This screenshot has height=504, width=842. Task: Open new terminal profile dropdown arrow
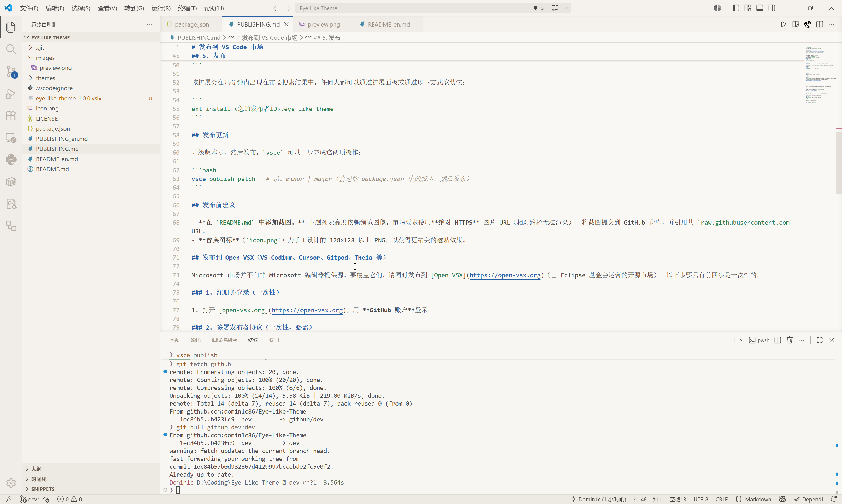[x=741, y=340]
